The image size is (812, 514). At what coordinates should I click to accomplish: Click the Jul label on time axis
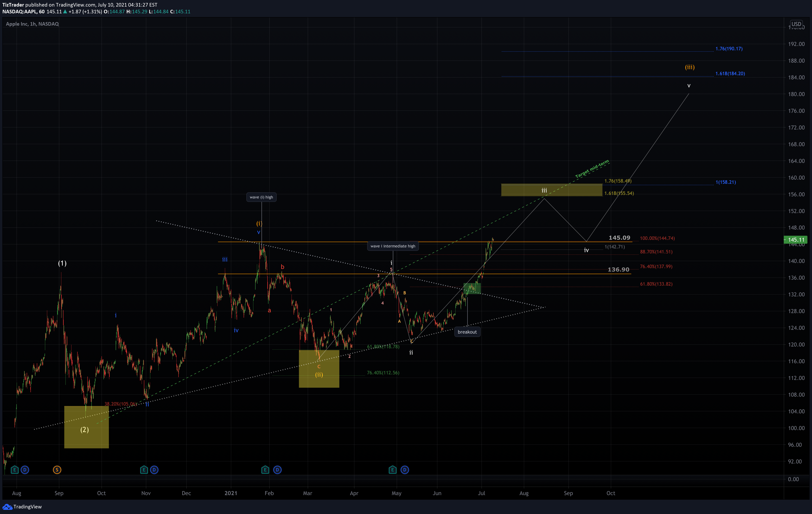(482, 493)
